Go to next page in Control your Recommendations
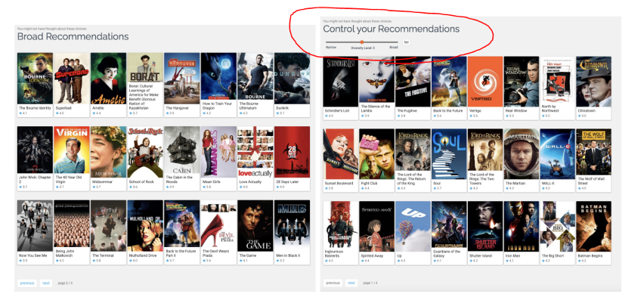The width and height of the screenshot is (644, 303). [x=351, y=283]
